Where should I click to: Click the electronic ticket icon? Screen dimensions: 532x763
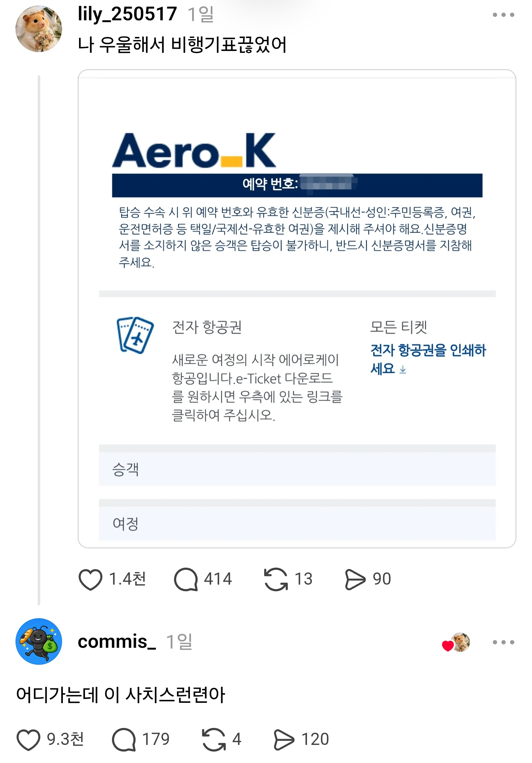coord(135,335)
